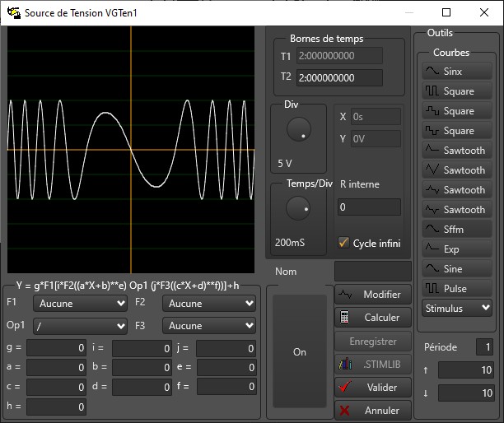Cancel using the Annuler button
This screenshot has height=423, width=504.
coord(373,410)
